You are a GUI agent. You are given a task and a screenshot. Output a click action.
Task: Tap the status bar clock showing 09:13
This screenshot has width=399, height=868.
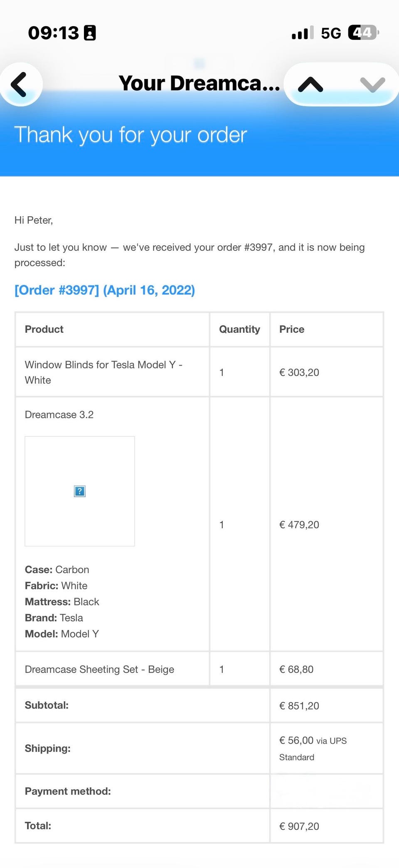click(53, 33)
